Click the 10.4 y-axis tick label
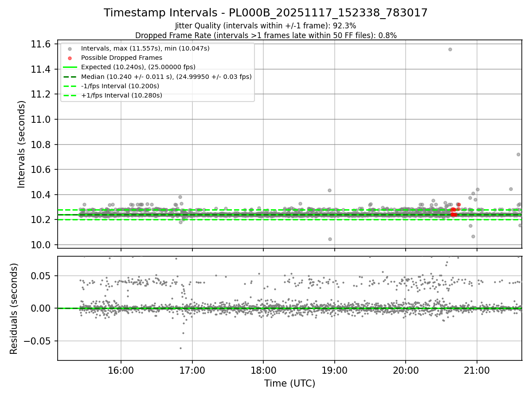Viewport: 532px width, 399px height. click(42, 195)
